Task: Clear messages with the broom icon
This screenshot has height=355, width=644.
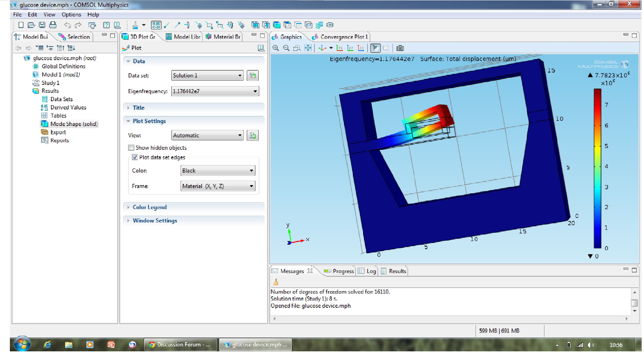Action: pyautogui.click(x=276, y=282)
